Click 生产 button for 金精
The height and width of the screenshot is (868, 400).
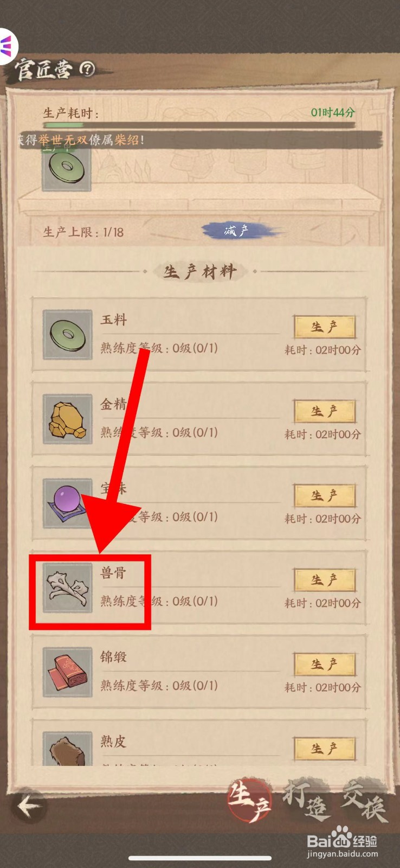(325, 412)
